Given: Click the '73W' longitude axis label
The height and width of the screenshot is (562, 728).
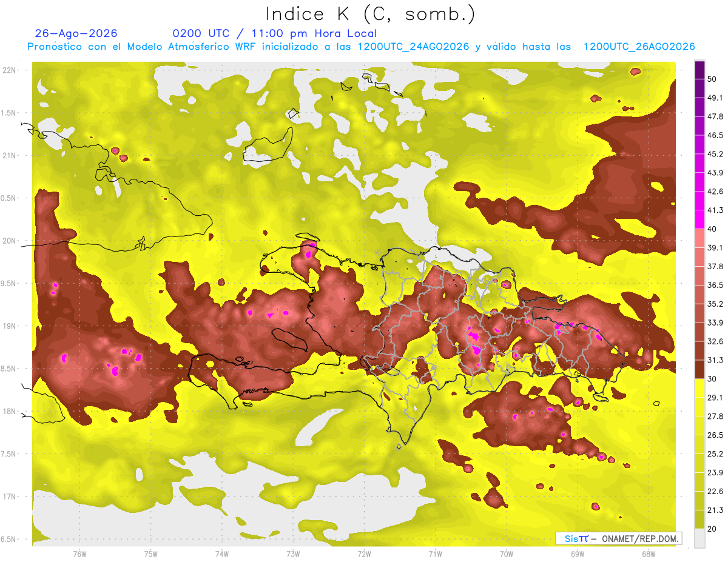Looking at the screenshot, I should coord(293,554).
